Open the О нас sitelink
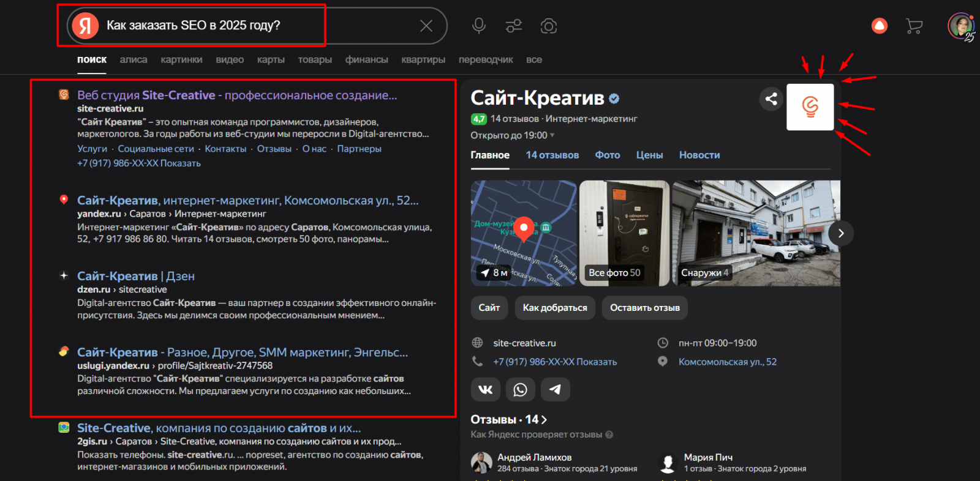 click(x=314, y=149)
